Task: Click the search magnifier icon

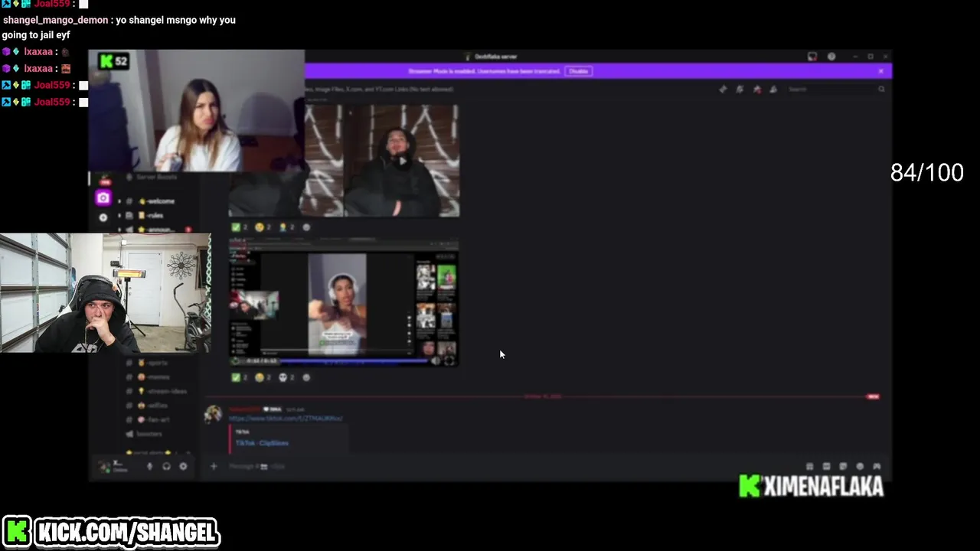Action: (881, 89)
